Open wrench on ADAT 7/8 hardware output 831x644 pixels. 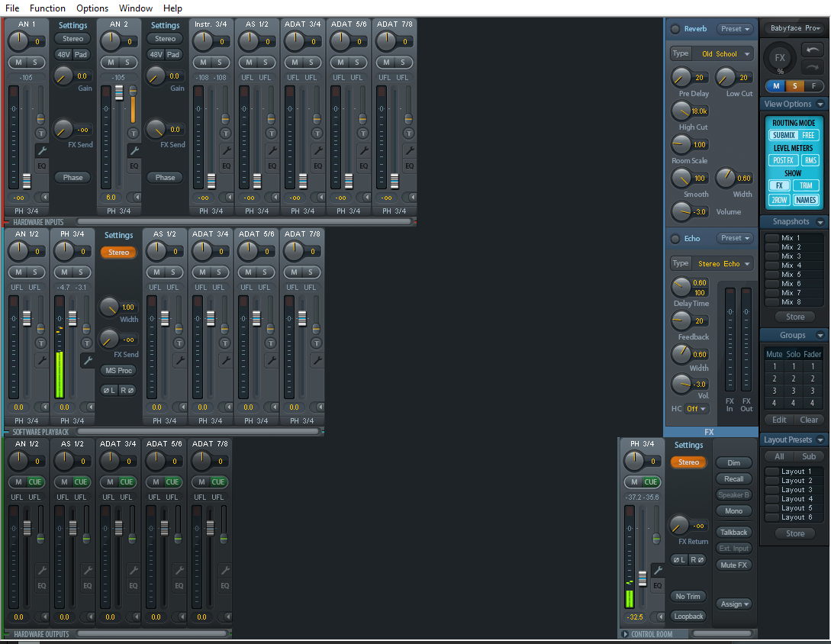[x=224, y=570]
